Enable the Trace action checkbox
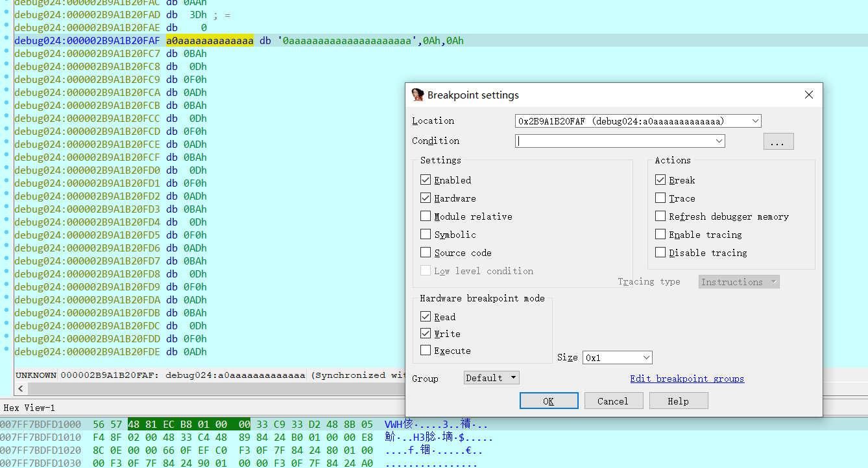868x468 pixels. pyautogui.click(x=660, y=198)
